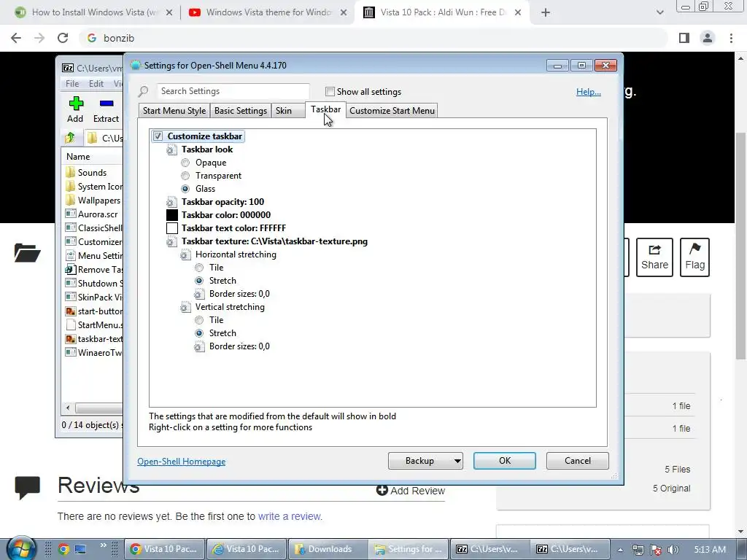
Task: Click the Chrome profile avatar icon
Action: (x=708, y=38)
